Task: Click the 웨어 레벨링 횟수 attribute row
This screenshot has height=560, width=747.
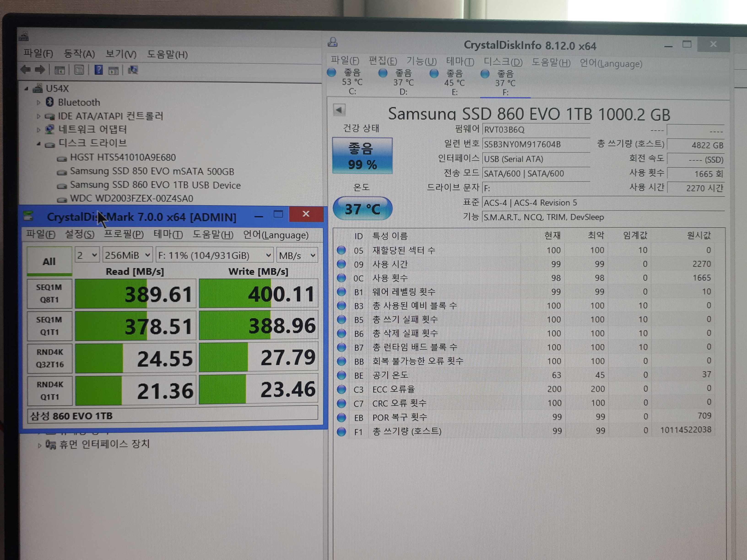Action: coord(525,292)
